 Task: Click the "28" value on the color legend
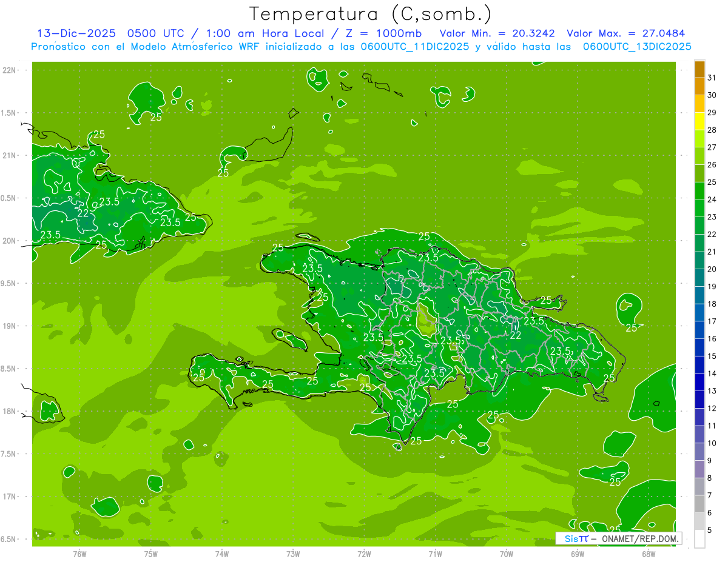pyautogui.click(x=712, y=130)
